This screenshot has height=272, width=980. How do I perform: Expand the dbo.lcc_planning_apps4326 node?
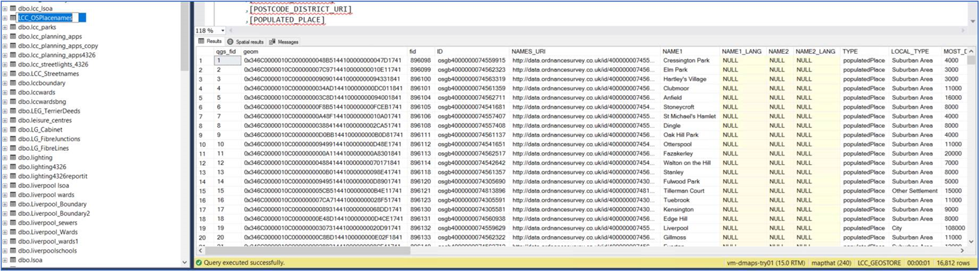tap(5, 55)
